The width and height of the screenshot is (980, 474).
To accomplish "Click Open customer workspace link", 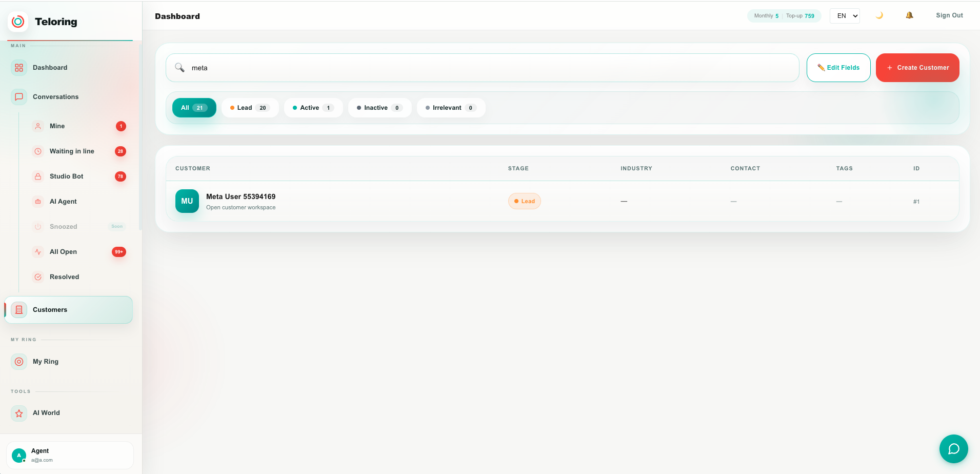I will (x=241, y=207).
